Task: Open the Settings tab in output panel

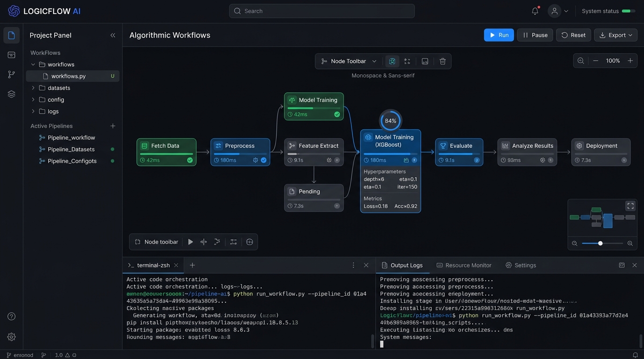Action: (x=521, y=265)
